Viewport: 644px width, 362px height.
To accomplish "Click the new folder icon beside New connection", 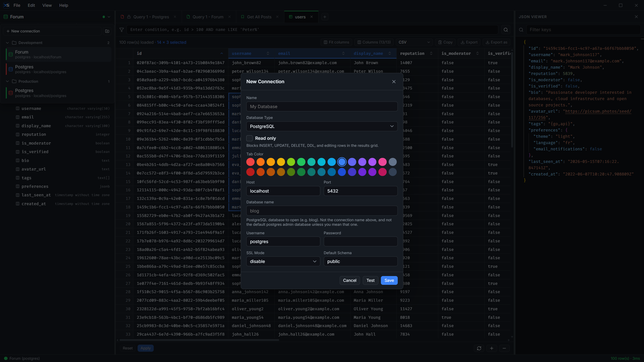I will (x=107, y=31).
